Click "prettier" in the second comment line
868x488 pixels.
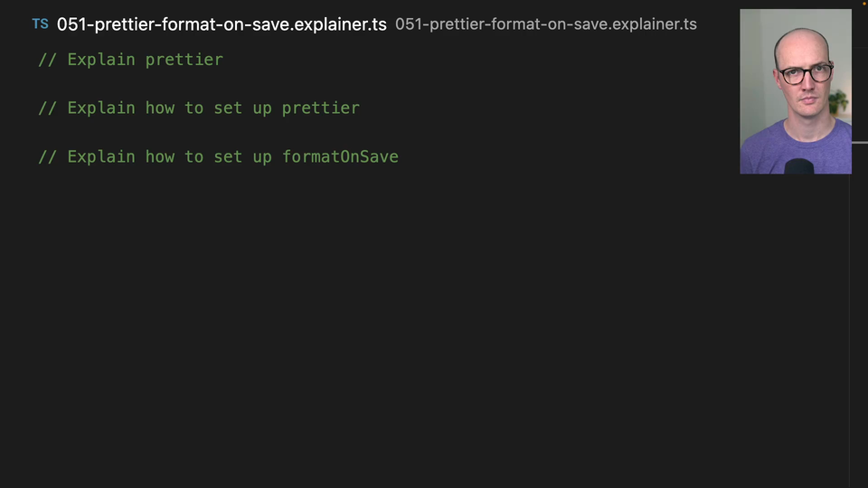pyautogui.click(x=320, y=108)
